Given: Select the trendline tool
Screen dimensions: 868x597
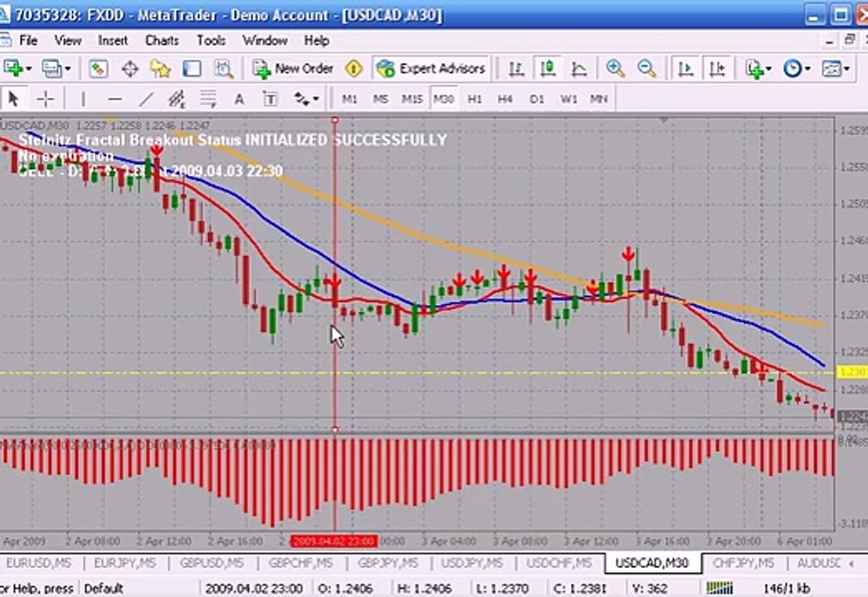Looking at the screenshot, I should pos(145,99).
